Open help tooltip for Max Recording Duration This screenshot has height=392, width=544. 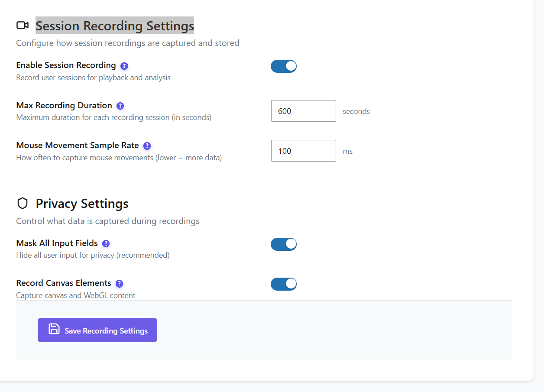[x=120, y=106]
